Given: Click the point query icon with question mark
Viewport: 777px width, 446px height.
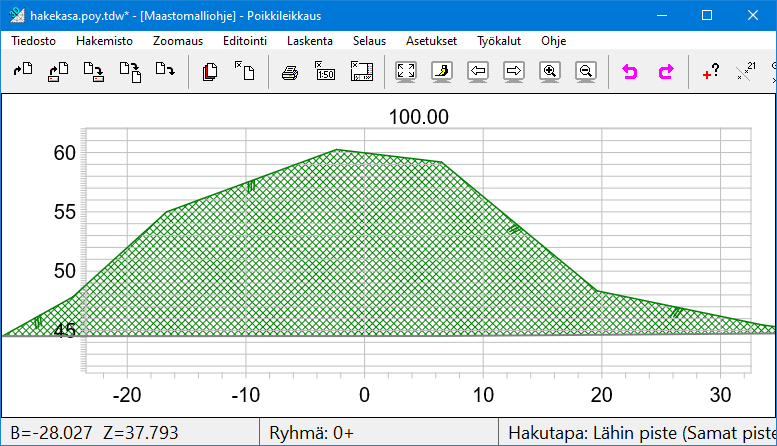Looking at the screenshot, I should pos(710,72).
